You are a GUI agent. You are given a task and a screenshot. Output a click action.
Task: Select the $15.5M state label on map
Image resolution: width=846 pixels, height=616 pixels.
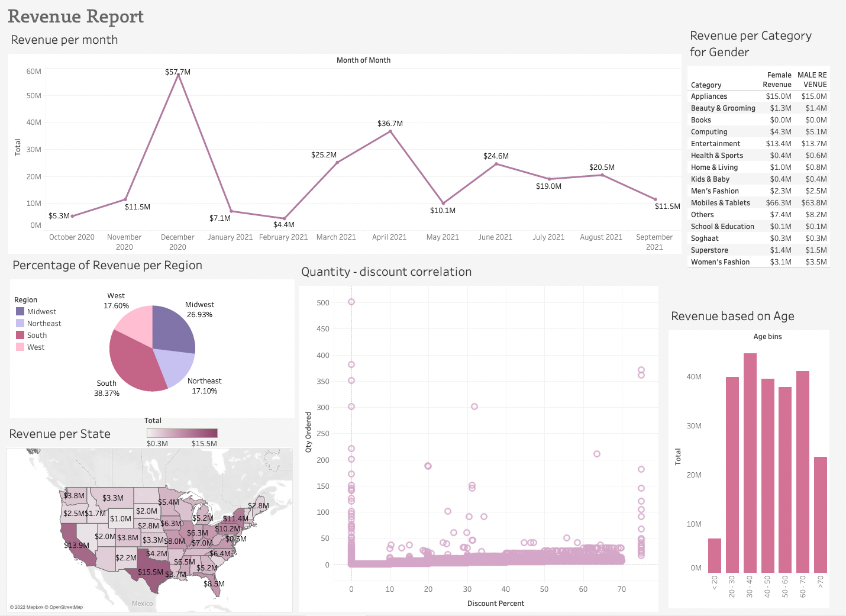[150, 572]
